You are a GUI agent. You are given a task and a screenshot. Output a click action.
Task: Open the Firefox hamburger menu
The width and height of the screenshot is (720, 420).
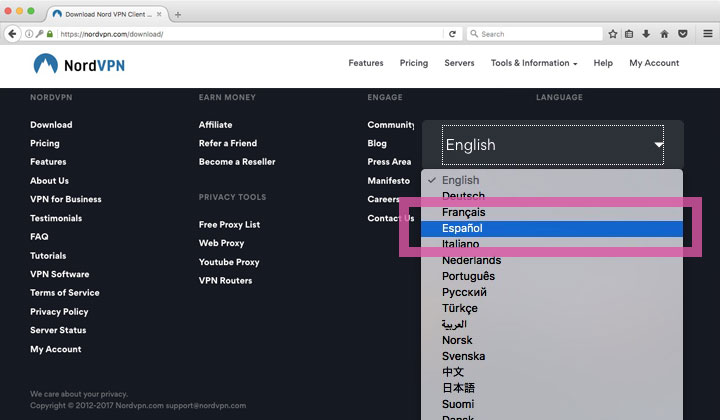(708, 34)
